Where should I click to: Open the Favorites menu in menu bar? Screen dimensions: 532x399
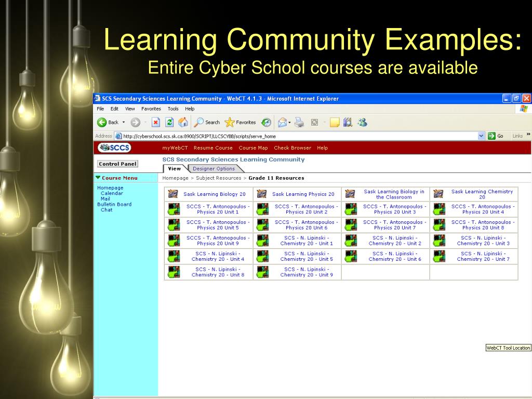tap(151, 109)
